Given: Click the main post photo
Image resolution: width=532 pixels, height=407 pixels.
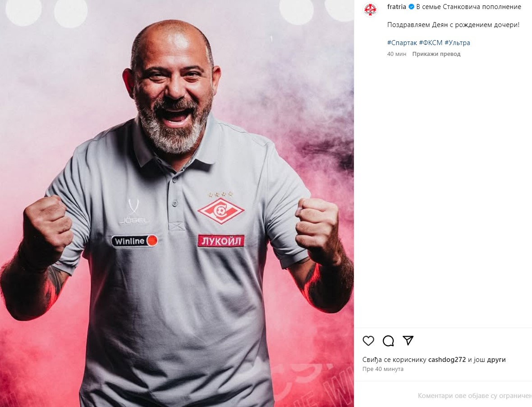Looking at the screenshot, I should coord(177,204).
